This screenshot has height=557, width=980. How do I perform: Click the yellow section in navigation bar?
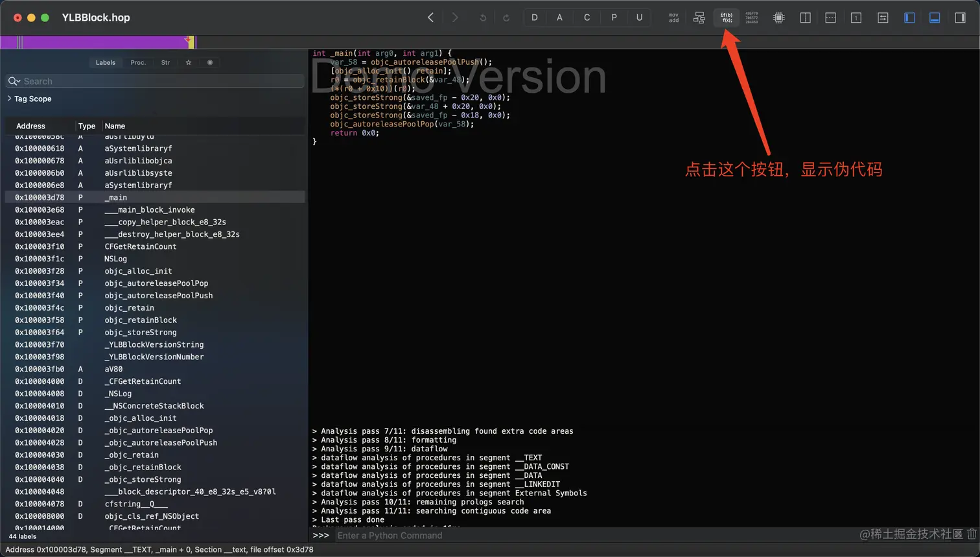[192, 43]
